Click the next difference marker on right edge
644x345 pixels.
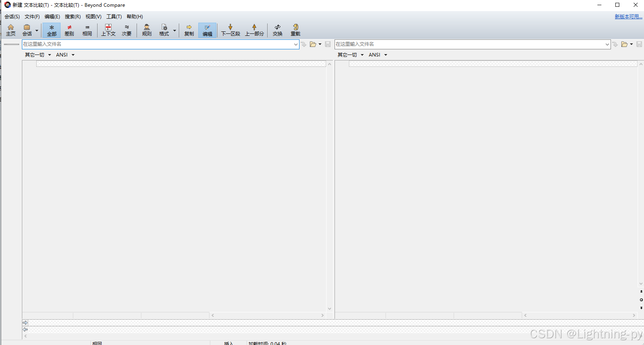click(x=641, y=308)
